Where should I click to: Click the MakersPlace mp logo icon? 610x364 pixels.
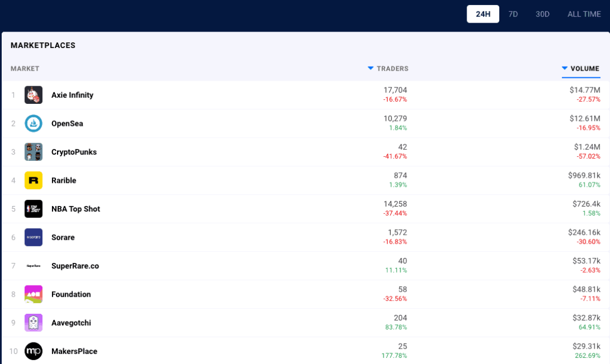[x=33, y=351]
